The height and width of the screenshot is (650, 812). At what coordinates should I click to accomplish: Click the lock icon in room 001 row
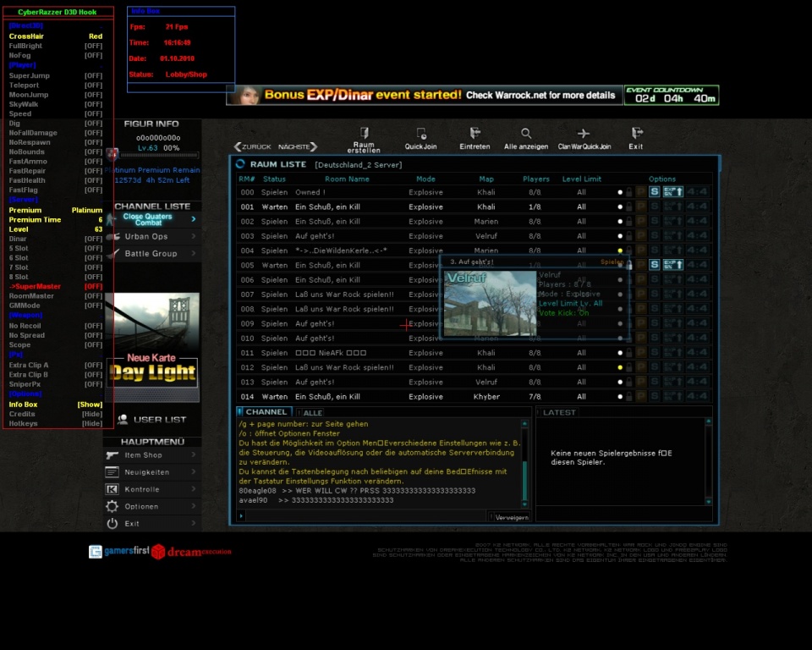[629, 207]
